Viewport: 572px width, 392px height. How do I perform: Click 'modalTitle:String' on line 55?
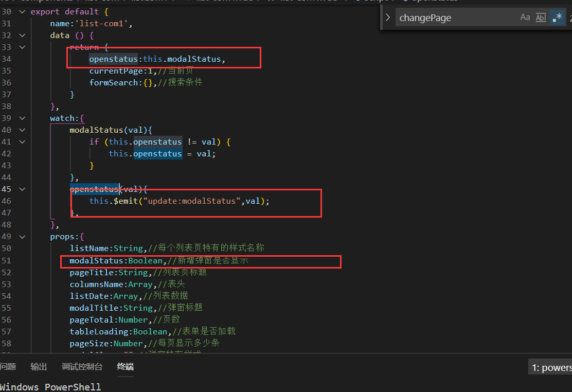111,308
